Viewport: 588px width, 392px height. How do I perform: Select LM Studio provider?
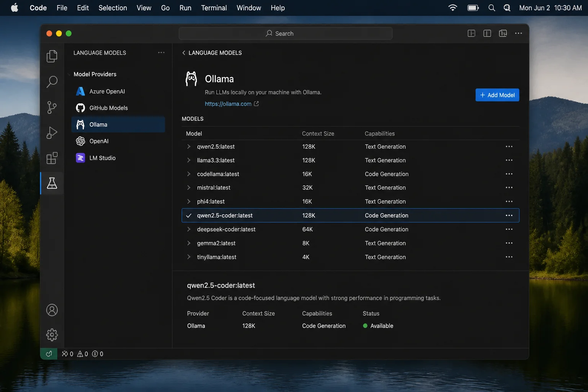pos(118,158)
